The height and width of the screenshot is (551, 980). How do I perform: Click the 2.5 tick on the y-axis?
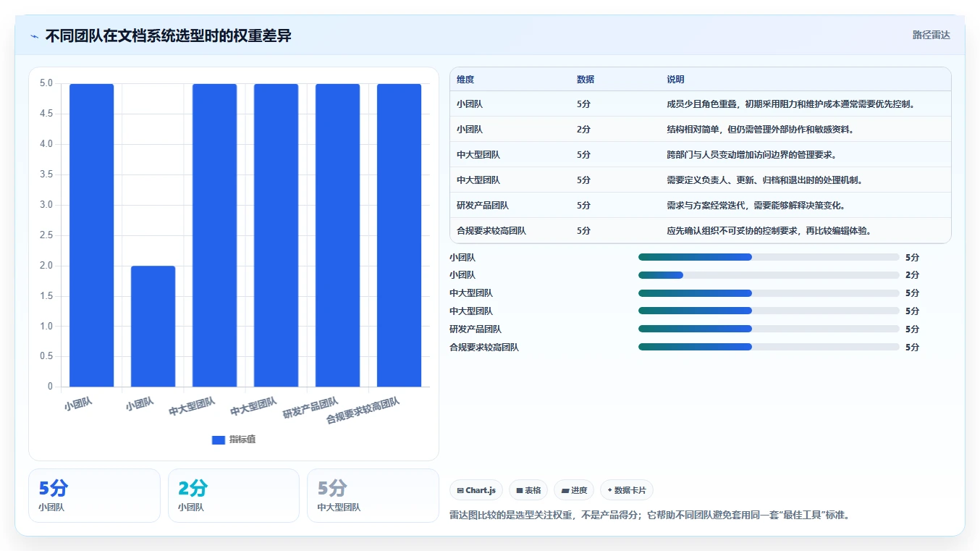click(x=46, y=235)
